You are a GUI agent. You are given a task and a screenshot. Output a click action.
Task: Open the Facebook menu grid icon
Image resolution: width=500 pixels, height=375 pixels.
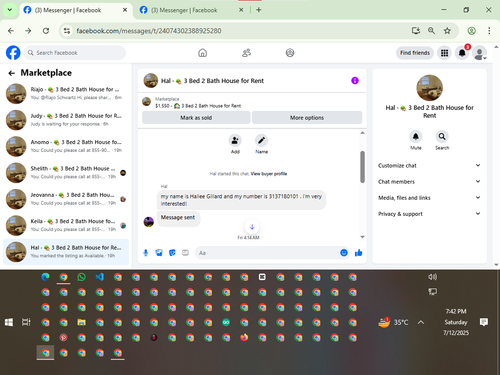444,53
